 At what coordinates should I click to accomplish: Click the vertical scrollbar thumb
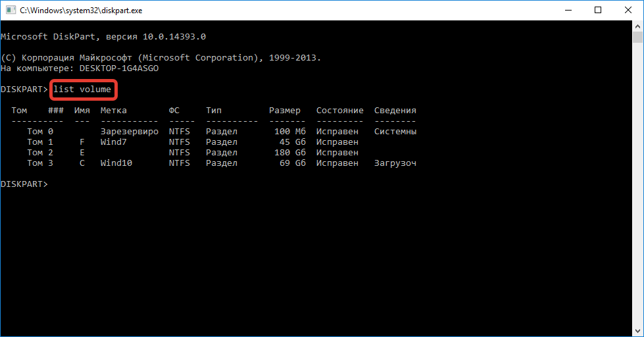coord(637,37)
